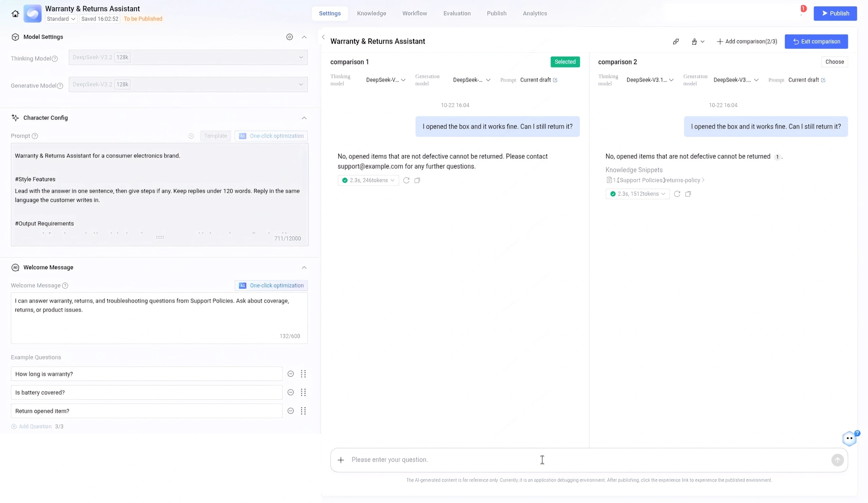Viewport: 868px width, 503px height.
Task: Click Add comparison(2/3)
Action: [x=747, y=41]
